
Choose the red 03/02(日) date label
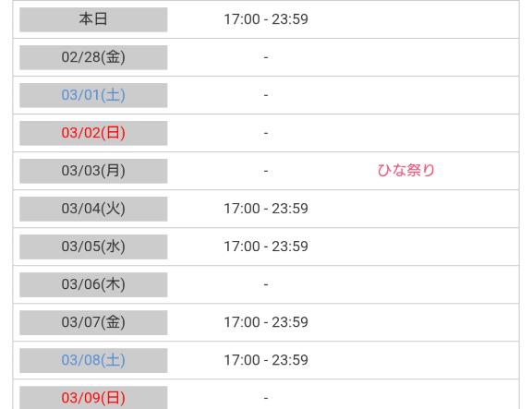[93, 133]
